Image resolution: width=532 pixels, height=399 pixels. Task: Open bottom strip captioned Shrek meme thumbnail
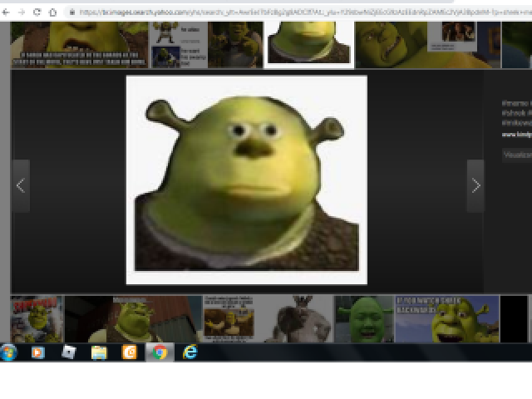pyautogui.click(x=229, y=319)
